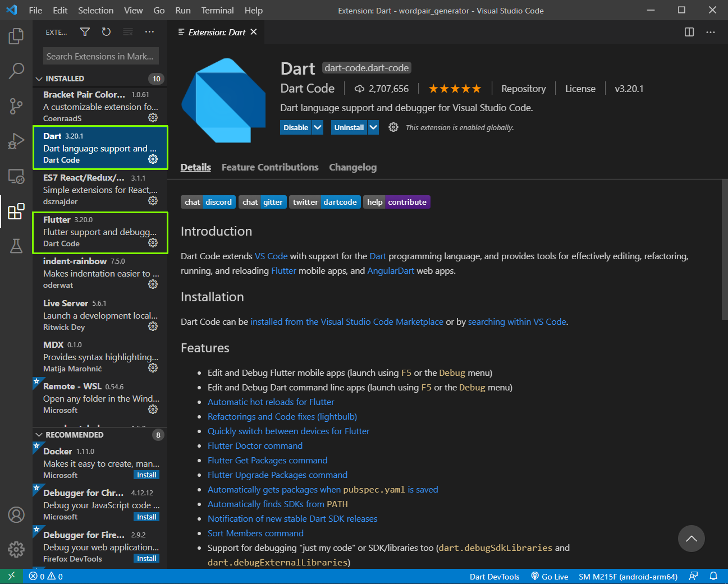Open the Search view in activity bar
Screen dimensions: 728x584
(x=16, y=71)
